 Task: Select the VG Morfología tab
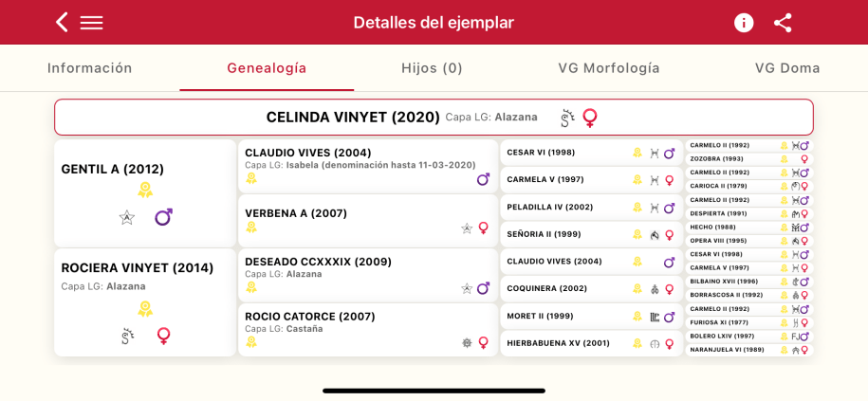pyautogui.click(x=609, y=68)
